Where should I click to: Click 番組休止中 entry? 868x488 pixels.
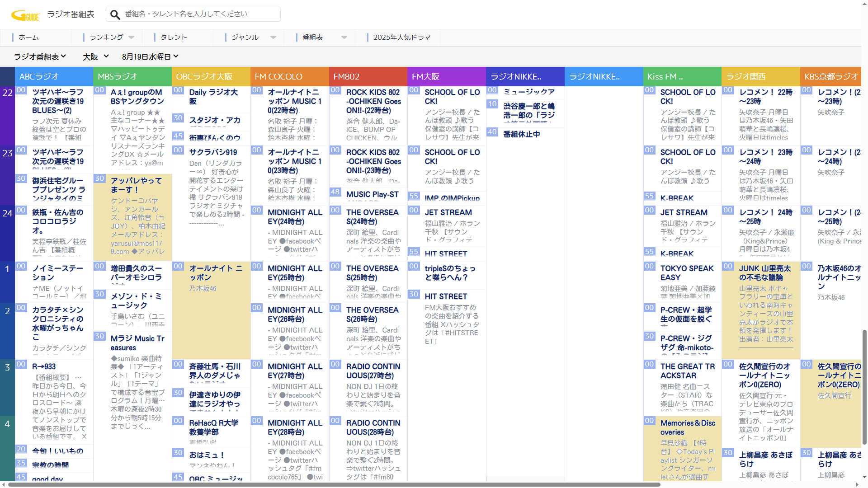[522, 134]
